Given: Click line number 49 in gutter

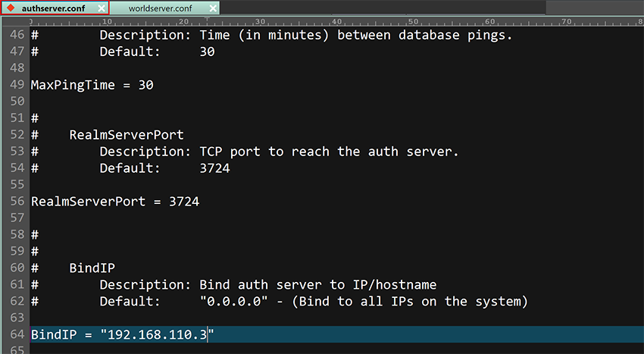Looking at the screenshot, I should 17,85.
